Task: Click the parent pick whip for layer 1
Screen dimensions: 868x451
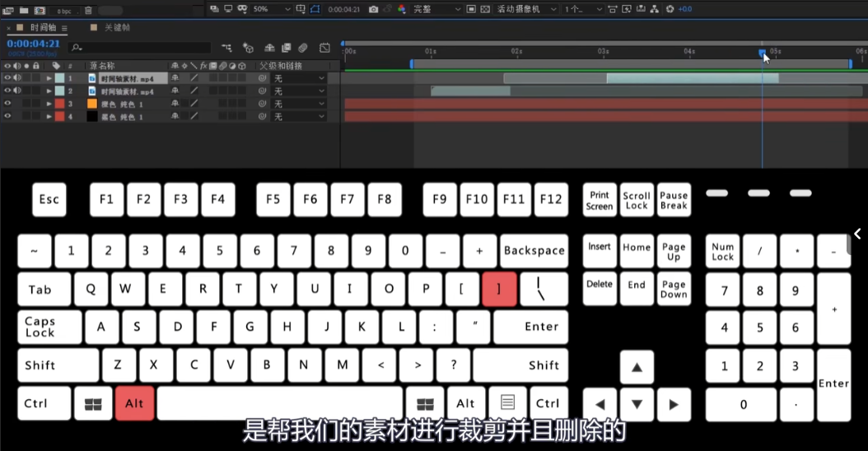Action: point(263,78)
